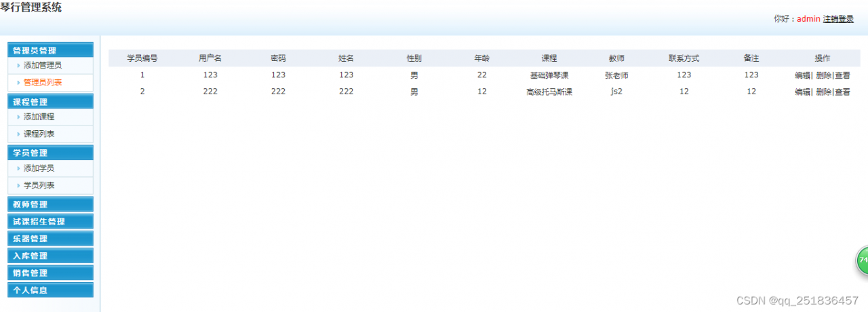Click the 注销登录 logout link
868x312 pixels.
click(838, 19)
